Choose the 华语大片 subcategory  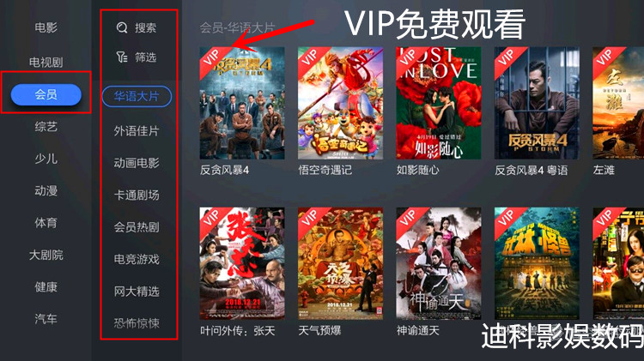point(137,96)
